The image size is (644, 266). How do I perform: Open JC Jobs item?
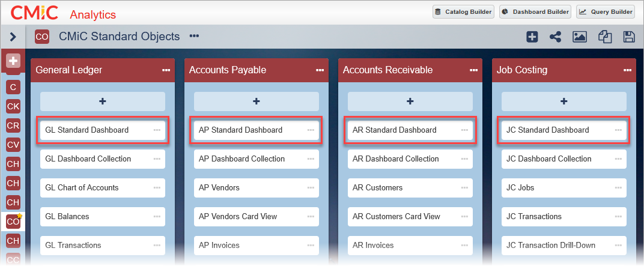[564, 187]
